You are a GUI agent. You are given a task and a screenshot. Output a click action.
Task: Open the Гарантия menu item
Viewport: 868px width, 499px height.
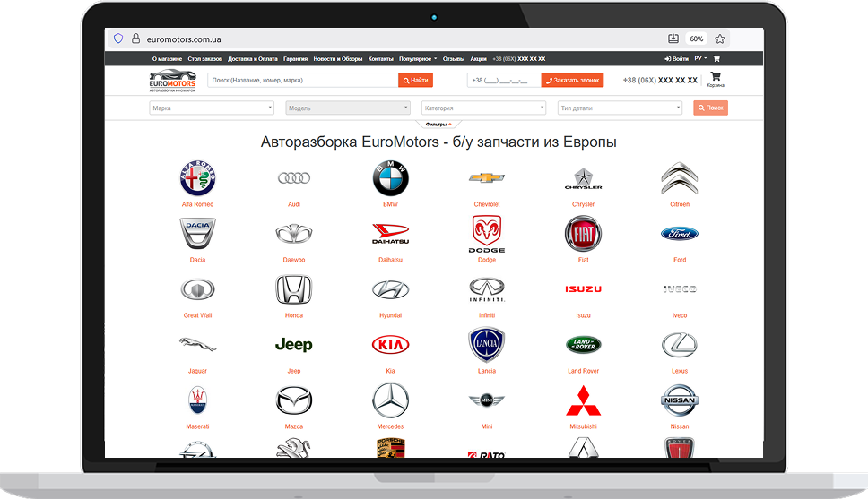(x=296, y=58)
